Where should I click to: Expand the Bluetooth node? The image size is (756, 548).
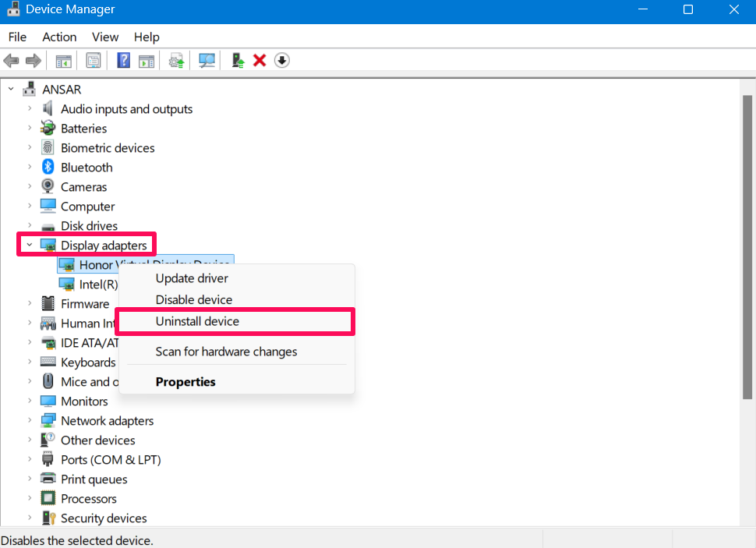coord(30,167)
